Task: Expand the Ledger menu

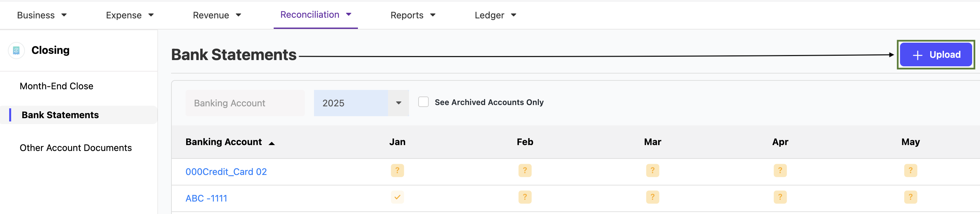Action: point(495,15)
